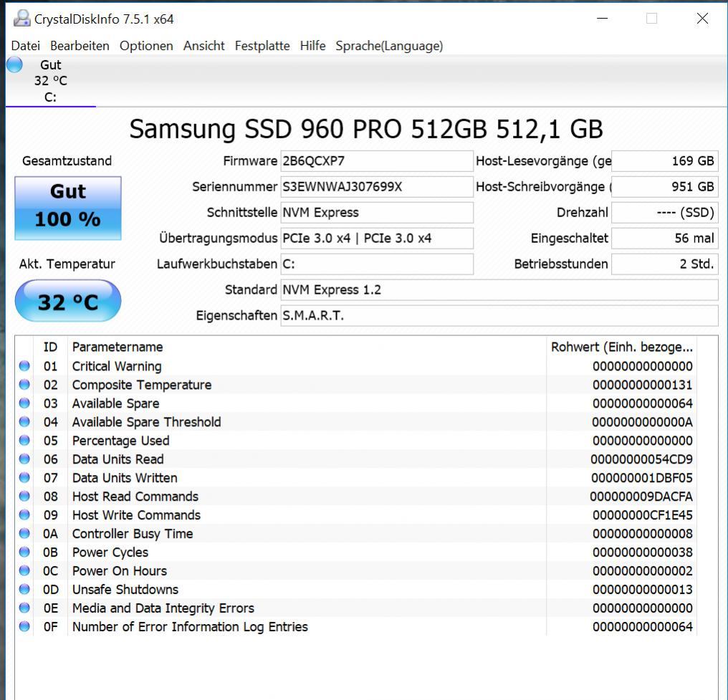728x700 pixels.
Task: Open the Optionen menu
Action: pos(146,45)
